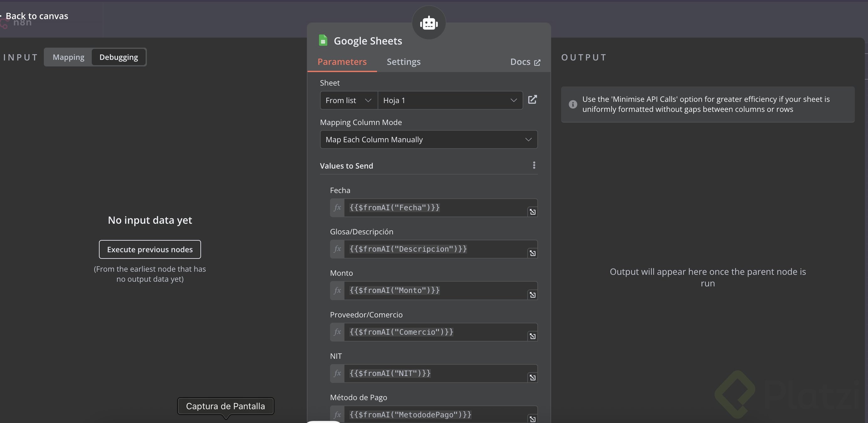The width and height of the screenshot is (868, 423).
Task: Click the info icon in output notice
Action: pos(572,104)
